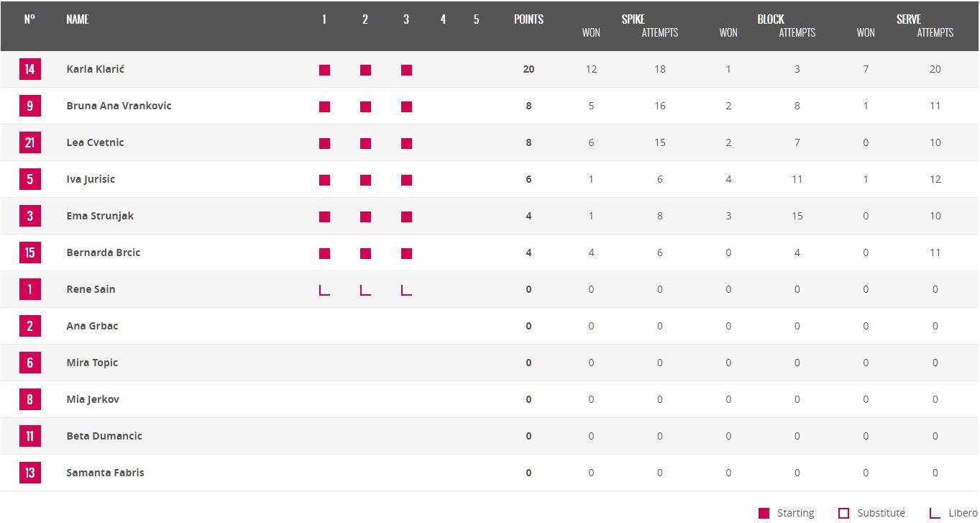980x523 pixels.
Task: Click Karla Klarić's 20 points total
Action: pyautogui.click(x=528, y=69)
